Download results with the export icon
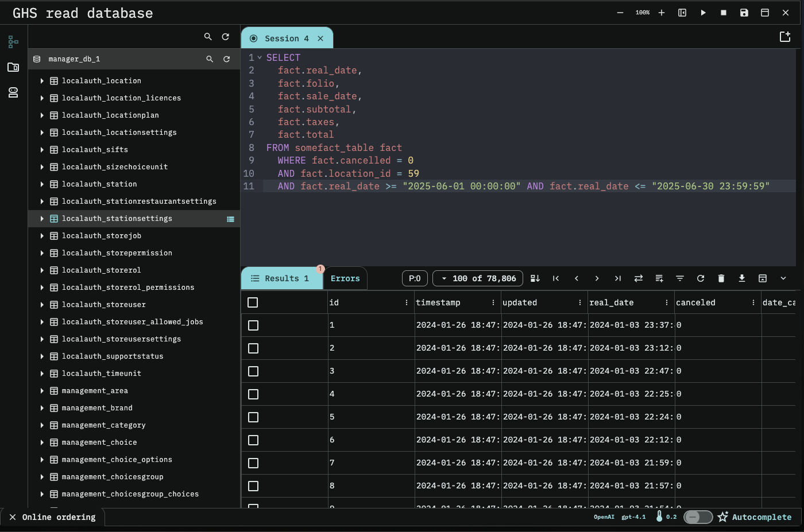Screen dimensions: 804x532 [x=742, y=278]
